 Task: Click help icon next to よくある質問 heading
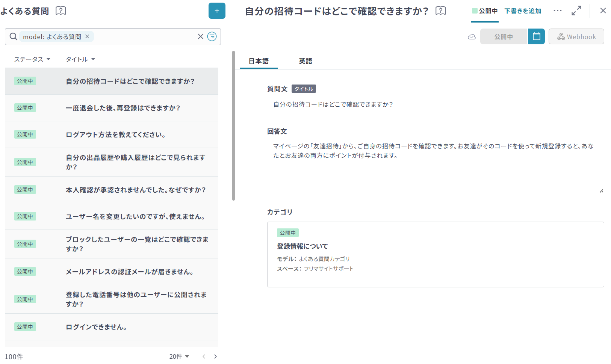click(x=60, y=11)
